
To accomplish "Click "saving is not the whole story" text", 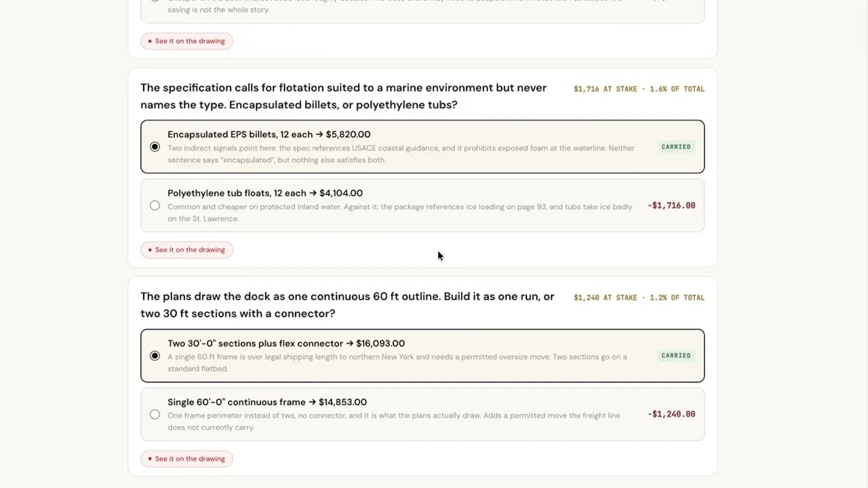I will pos(218,10).
